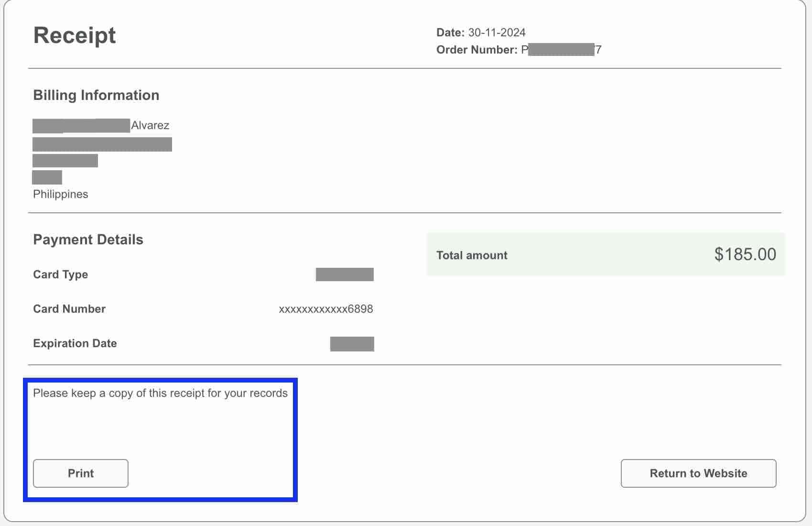
Task: Select the total value $185.00
Action: pos(745,254)
